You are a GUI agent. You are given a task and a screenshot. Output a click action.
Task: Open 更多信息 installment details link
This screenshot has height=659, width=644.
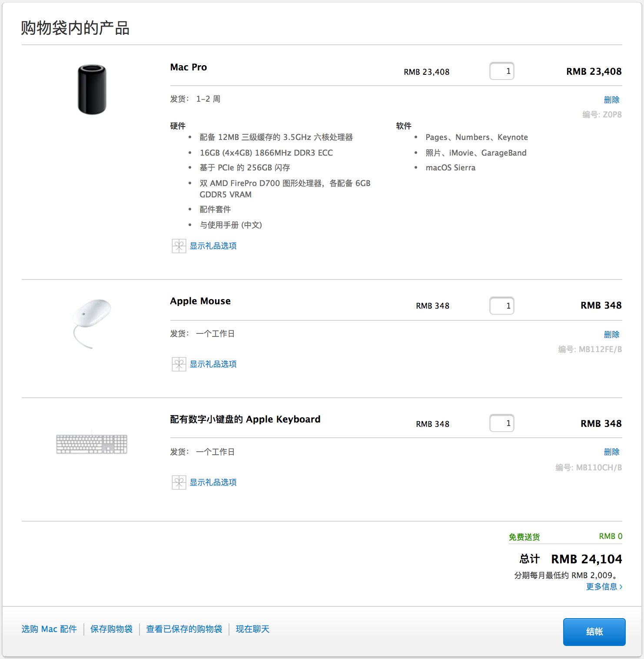[604, 587]
